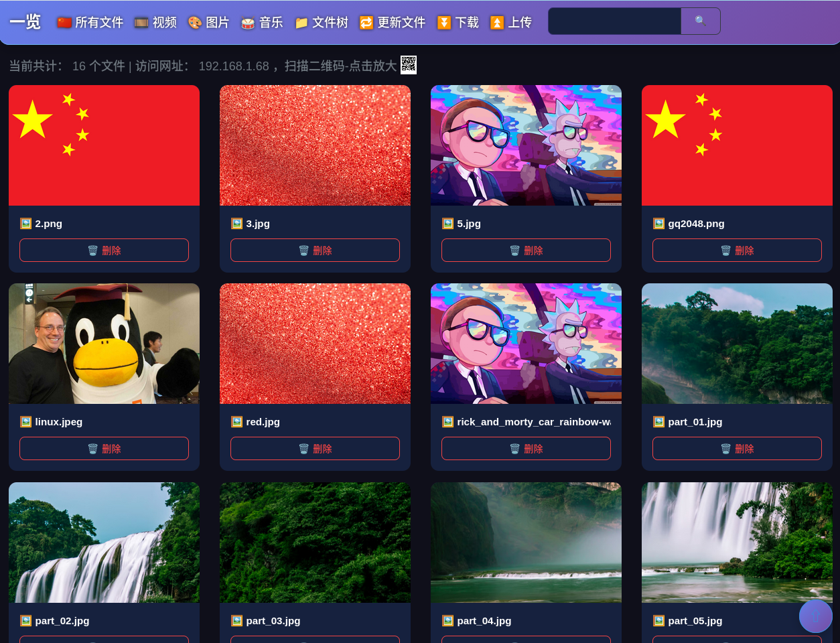Switch to the 视频 (Videos) section

tap(155, 23)
